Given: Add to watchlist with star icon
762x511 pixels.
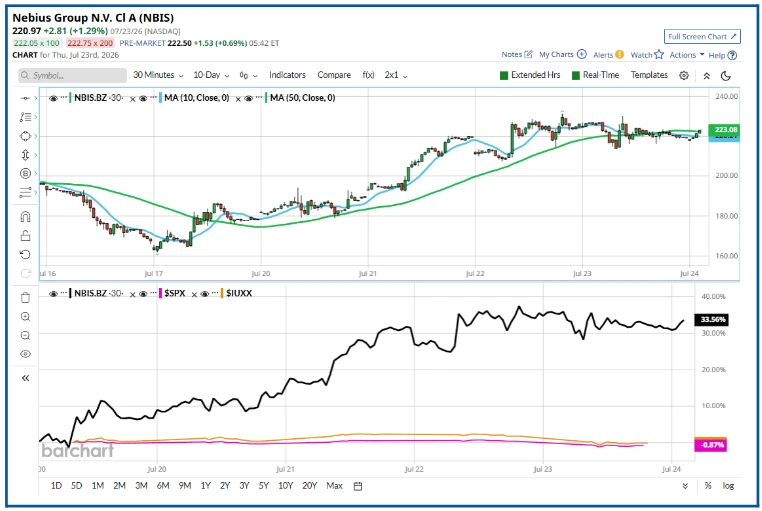Looking at the screenshot, I should click(659, 54).
